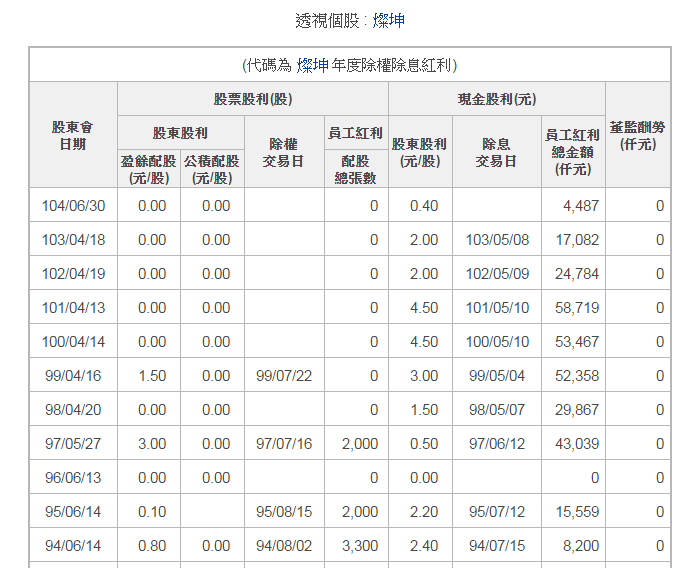Click ex-dividend date 94/07/15
This screenshot has height=568, width=686.
click(x=497, y=546)
